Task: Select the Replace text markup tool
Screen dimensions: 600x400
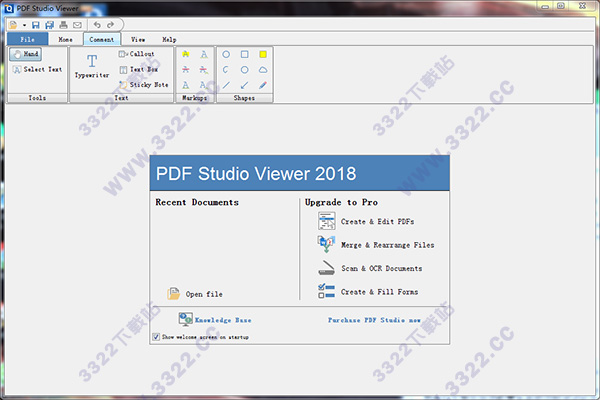Action: pyautogui.click(x=204, y=70)
